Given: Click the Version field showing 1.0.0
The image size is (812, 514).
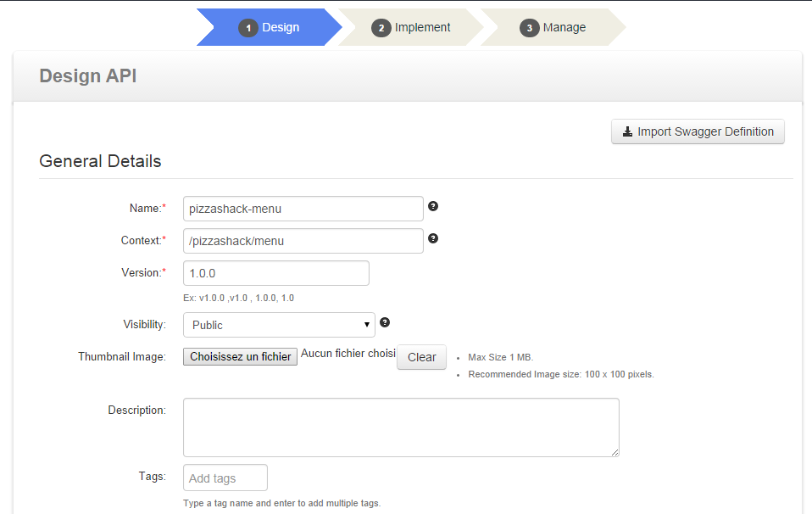Looking at the screenshot, I should 275,273.
